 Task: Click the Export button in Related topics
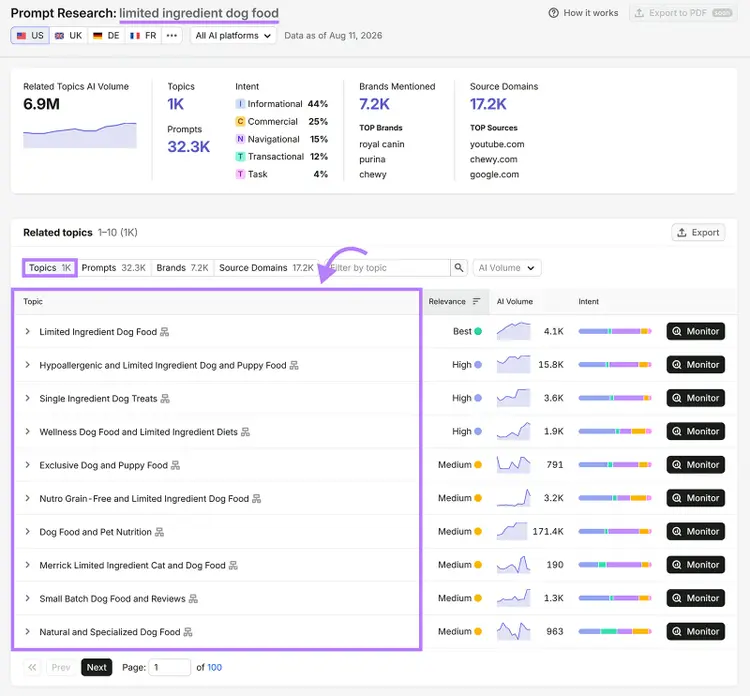point(698,232)
